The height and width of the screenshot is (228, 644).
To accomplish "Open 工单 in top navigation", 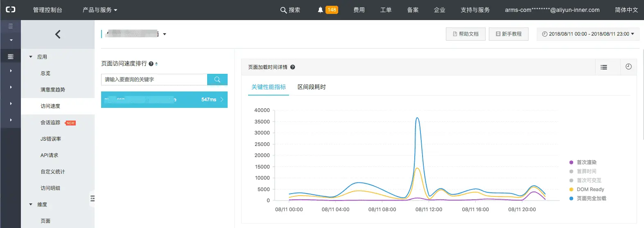I will (386, 10).
